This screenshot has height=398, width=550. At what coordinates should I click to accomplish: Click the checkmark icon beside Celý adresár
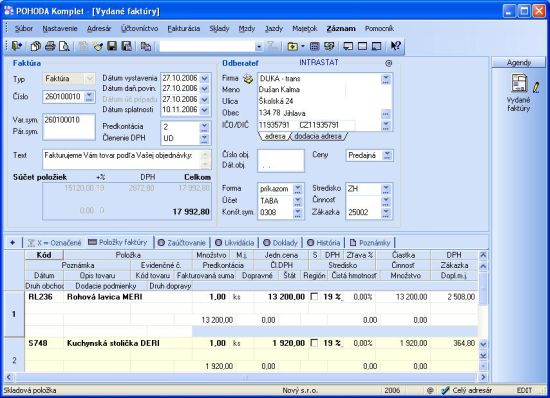pos(444,390)
